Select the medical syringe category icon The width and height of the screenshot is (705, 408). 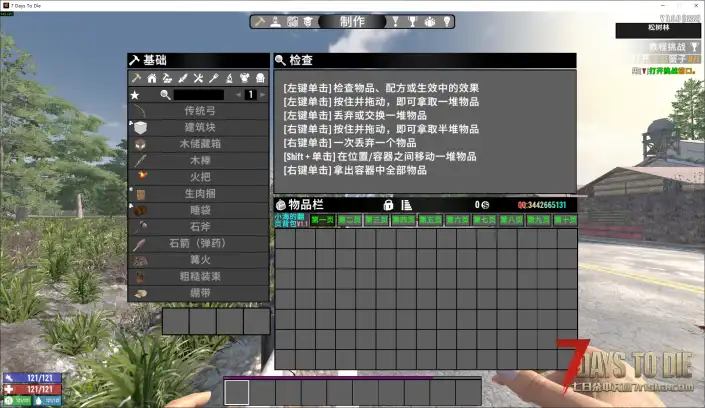(x=214, y=78)
